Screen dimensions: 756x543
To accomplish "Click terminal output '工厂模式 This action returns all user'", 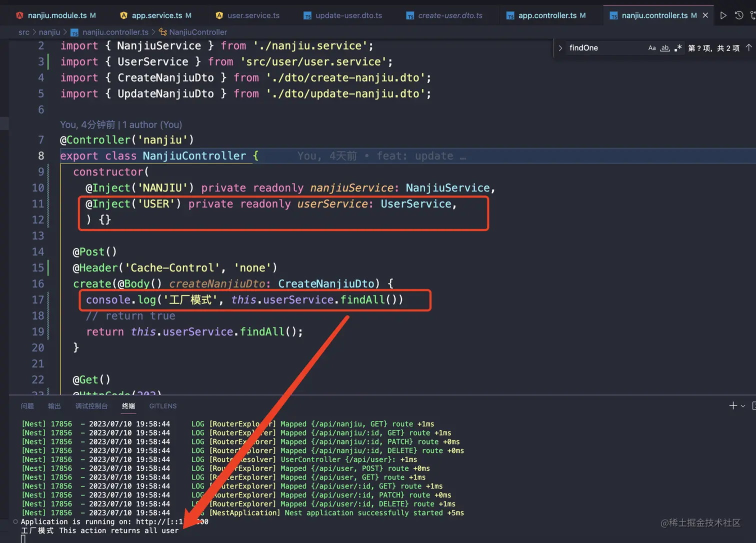I will pyautogui.click(x=100, y=531).
